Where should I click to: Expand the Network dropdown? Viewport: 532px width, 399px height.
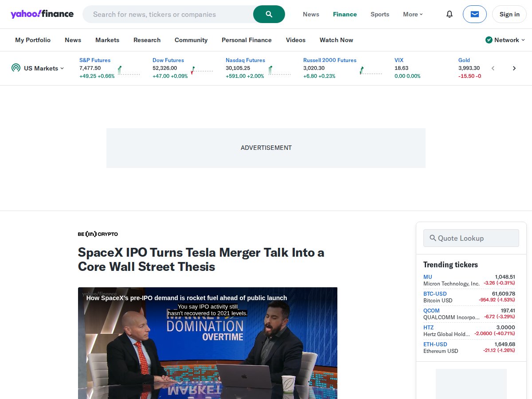[505, 40]
